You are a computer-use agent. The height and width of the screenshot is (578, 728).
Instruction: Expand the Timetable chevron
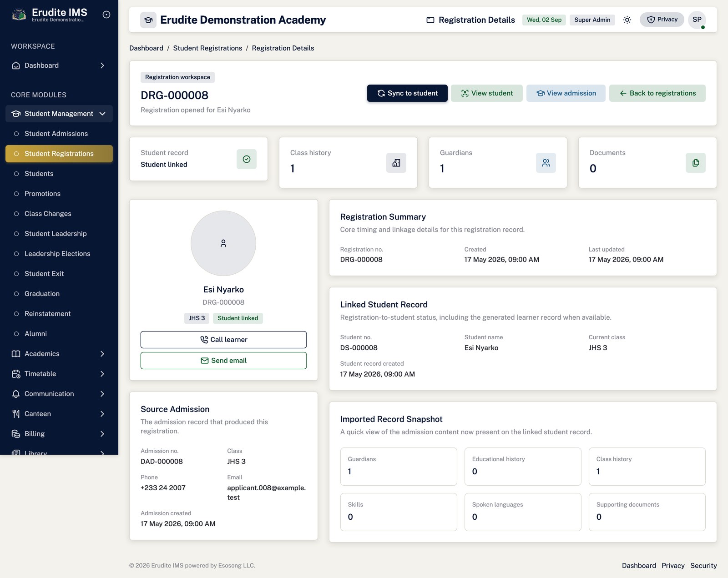coord(102,374)
